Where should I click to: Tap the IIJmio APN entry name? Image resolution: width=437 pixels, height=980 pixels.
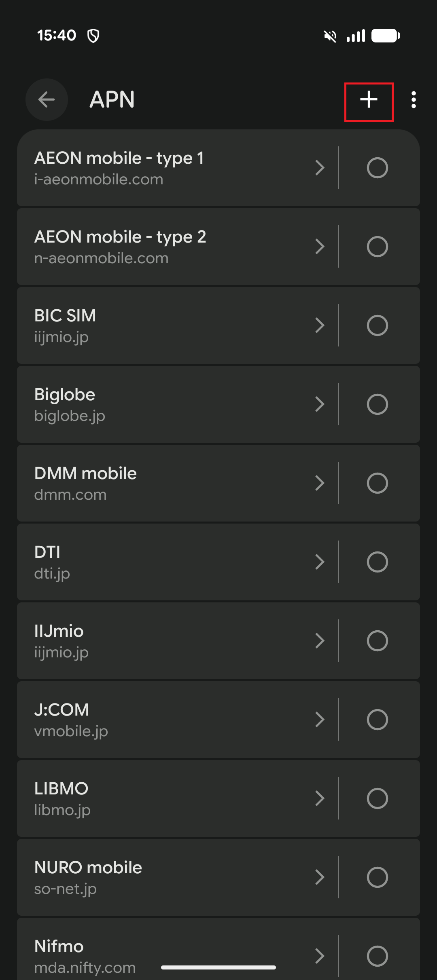point(59,631)
